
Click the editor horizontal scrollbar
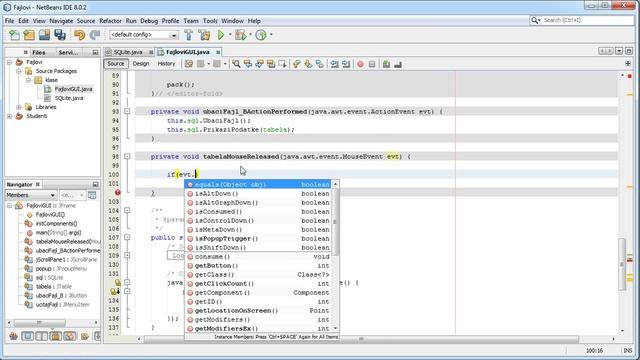[376, 339]
